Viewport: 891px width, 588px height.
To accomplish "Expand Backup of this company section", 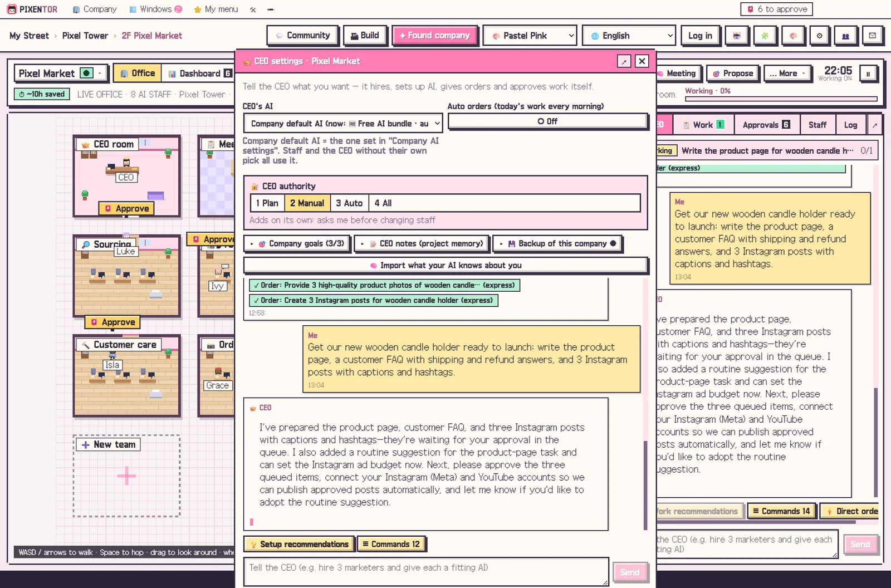I will [557, 244].
